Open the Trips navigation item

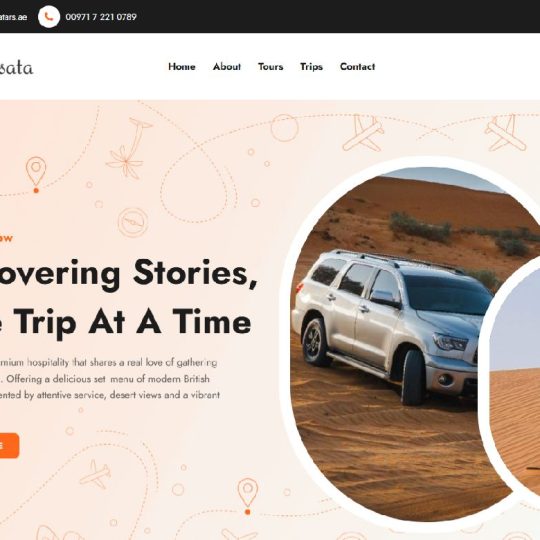coord(311,67)
